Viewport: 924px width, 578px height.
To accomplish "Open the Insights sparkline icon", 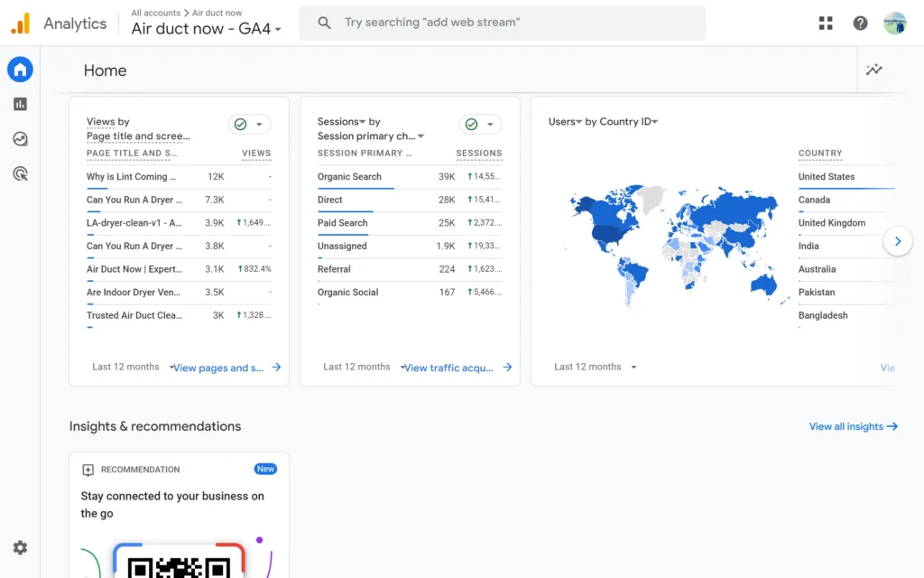I will [873, 70].
